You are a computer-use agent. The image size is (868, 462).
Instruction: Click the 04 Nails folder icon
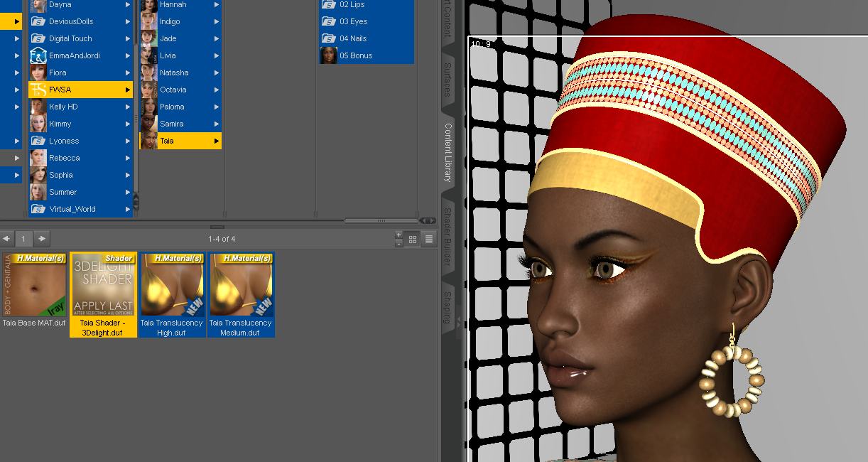pyautogui.click(x=329, y=38)
